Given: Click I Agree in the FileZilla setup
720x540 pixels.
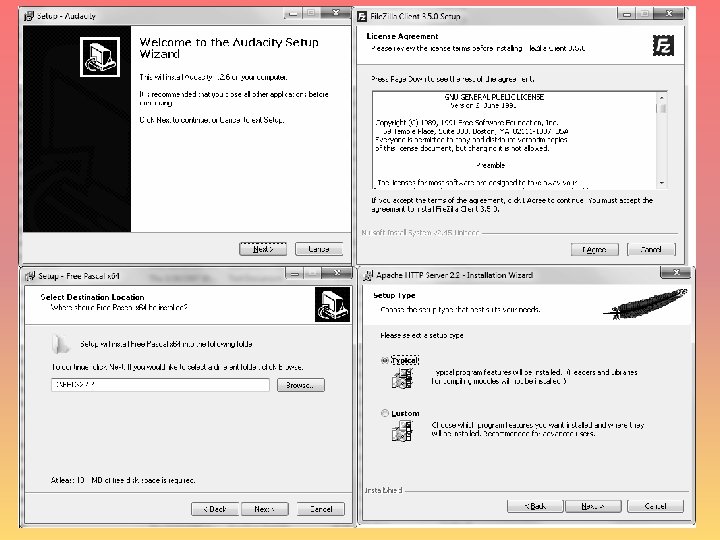Looking at the screenshot, I should [x=595, y=249].
